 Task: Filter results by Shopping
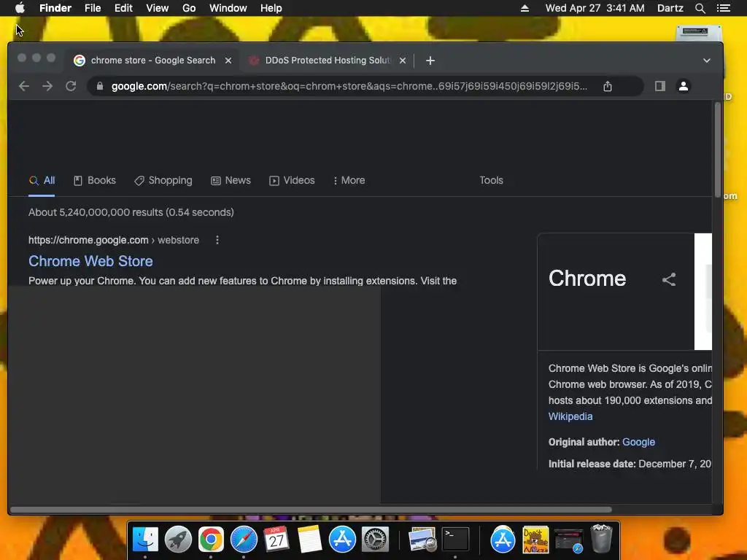point(163,181)
